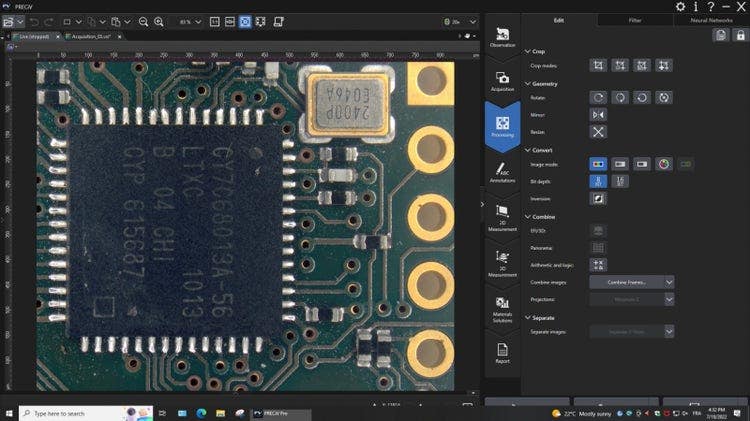Select the 8 bit depth option

[x=598, y=181]
